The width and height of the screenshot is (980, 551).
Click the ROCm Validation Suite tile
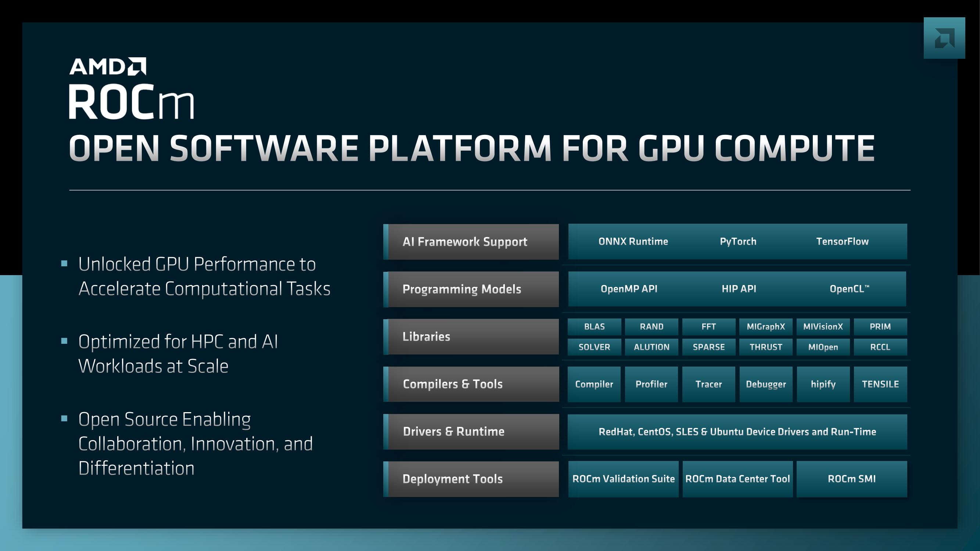pyautogui.click(x=624, y=479)
